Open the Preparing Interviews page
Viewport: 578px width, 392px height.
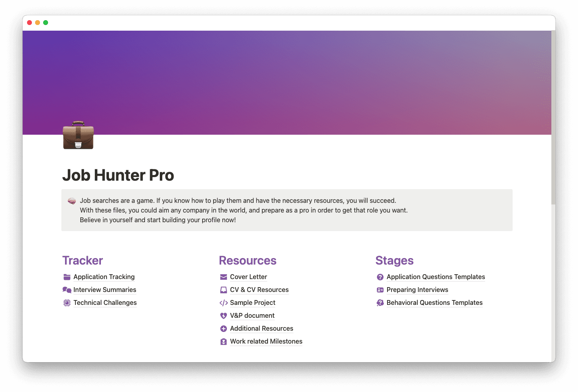coord(417,290)
